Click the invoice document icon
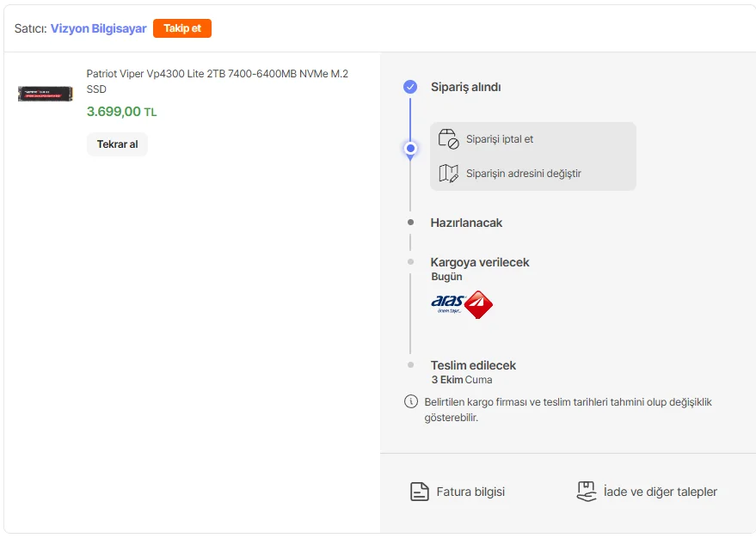This screenshot has width=756, height=538. 419,492
